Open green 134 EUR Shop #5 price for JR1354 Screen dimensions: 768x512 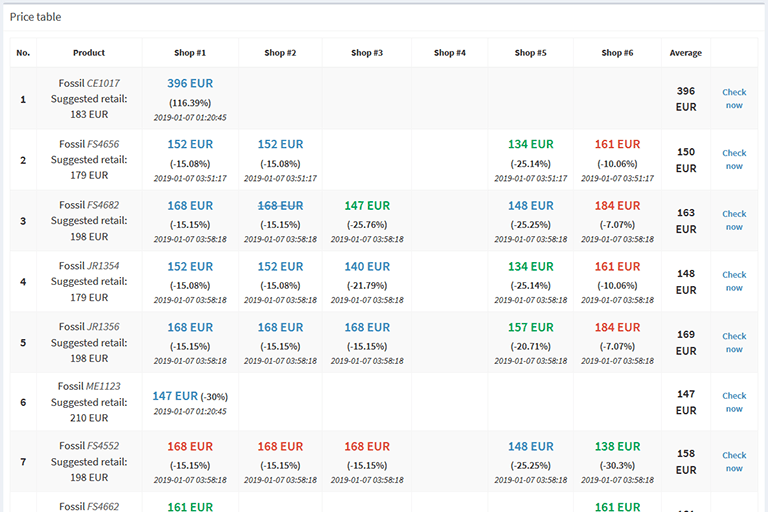[530, 266]
